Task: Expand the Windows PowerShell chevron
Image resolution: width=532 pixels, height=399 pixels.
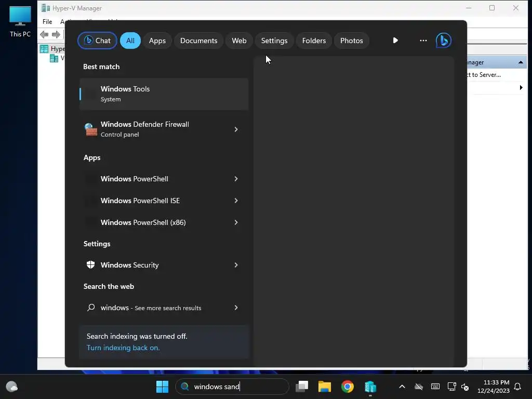Action: (236, 179)
